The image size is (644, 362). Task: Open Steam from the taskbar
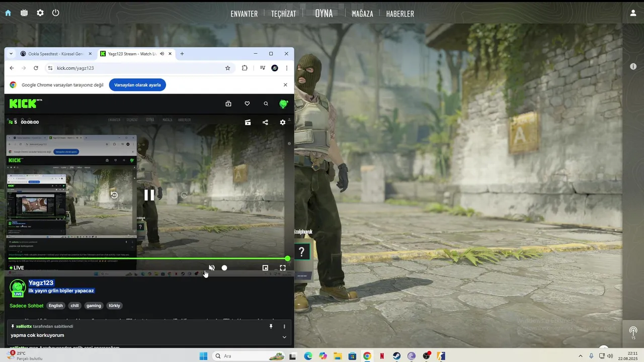tap(397, 356)
